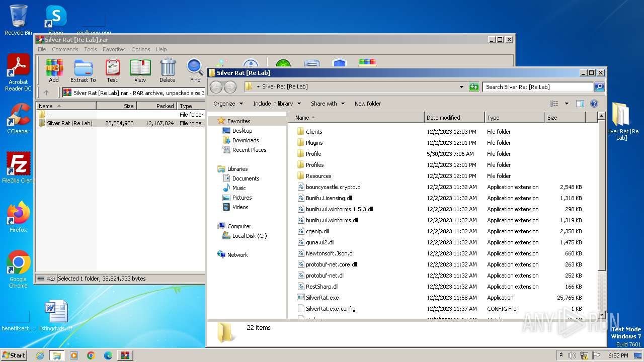Go up one level in WinRAR

coord(46,93)
